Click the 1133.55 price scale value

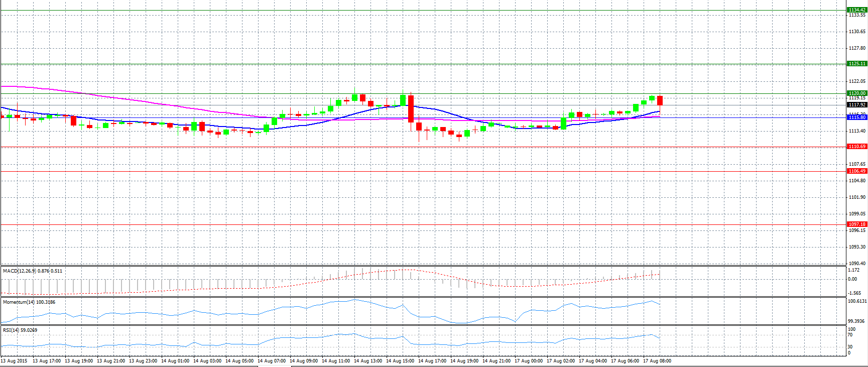click(x=857, y=15)
